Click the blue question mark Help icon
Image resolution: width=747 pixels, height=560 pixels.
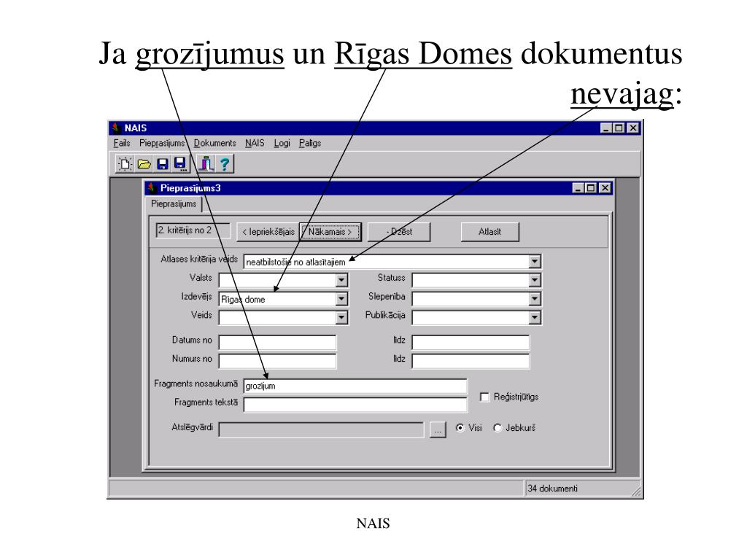[x=225, y=164]
